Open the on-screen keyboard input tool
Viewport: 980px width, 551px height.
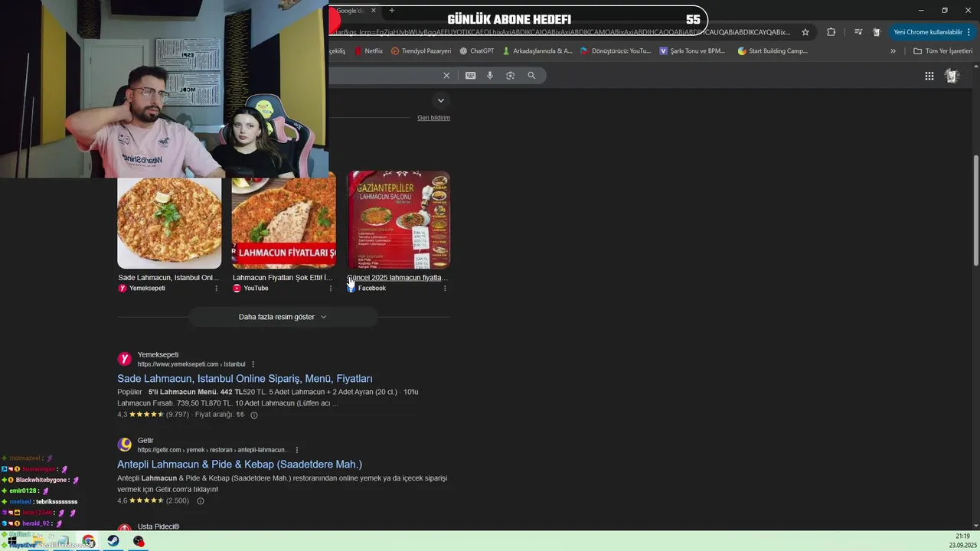pyautogui.click(x=470, y=75)
